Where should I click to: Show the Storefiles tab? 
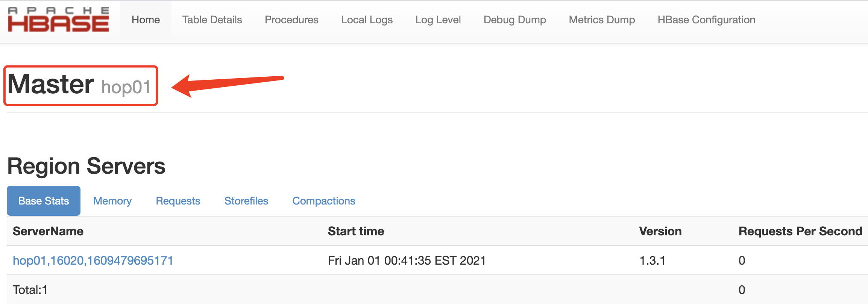pos(246,201)
